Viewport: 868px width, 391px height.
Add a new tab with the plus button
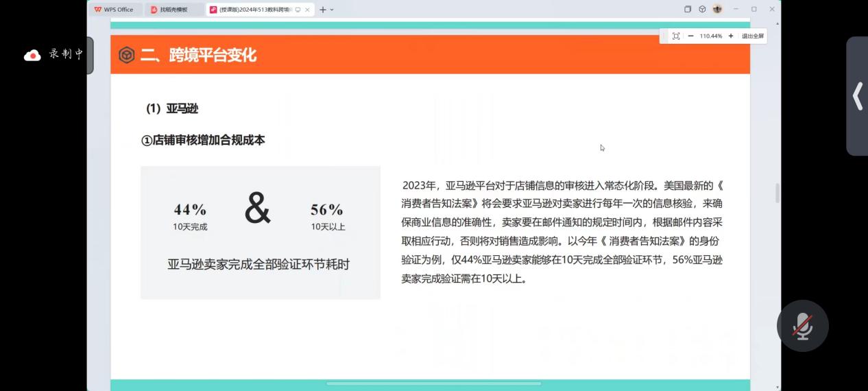point(323,10)
